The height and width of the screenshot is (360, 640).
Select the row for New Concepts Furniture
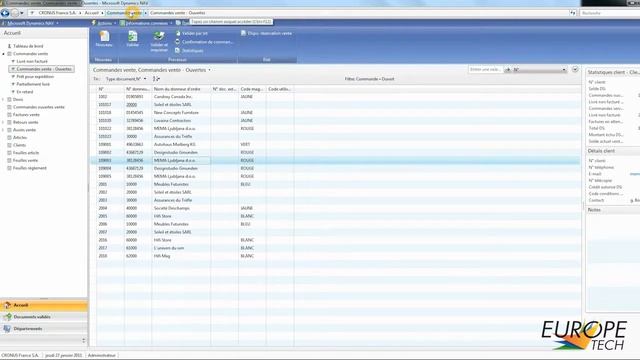[x=335, y=113]
